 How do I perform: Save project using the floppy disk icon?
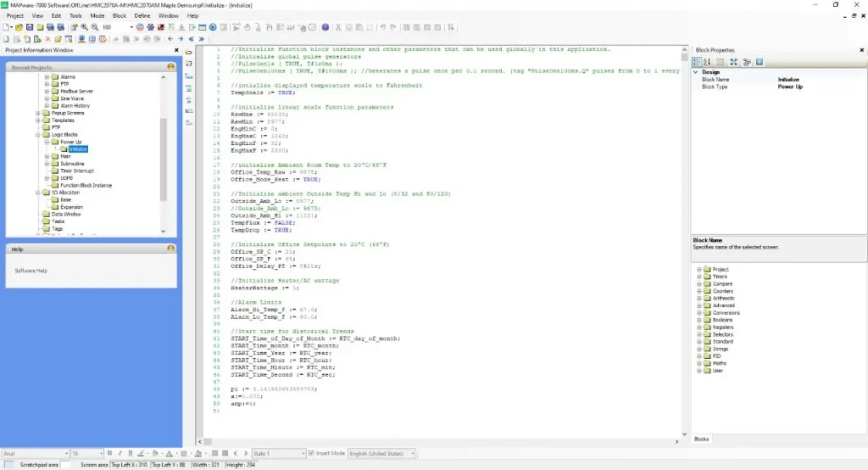30,27
